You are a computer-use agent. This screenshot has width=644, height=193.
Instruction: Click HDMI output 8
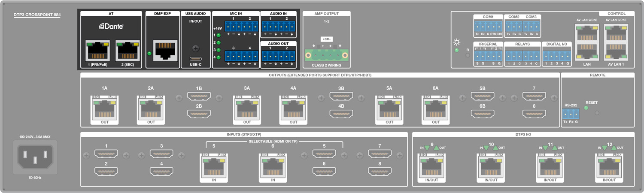coord(534,114)
